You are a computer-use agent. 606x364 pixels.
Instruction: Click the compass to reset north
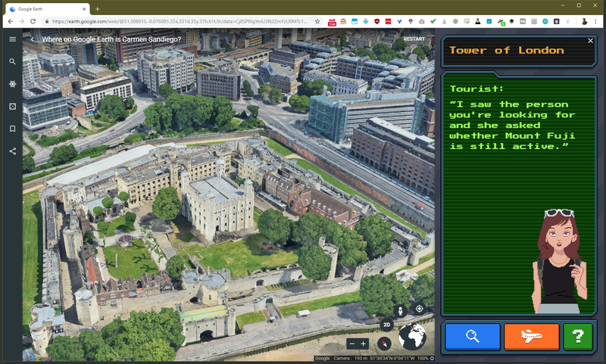pyautogui.click(x=384, y=343)
